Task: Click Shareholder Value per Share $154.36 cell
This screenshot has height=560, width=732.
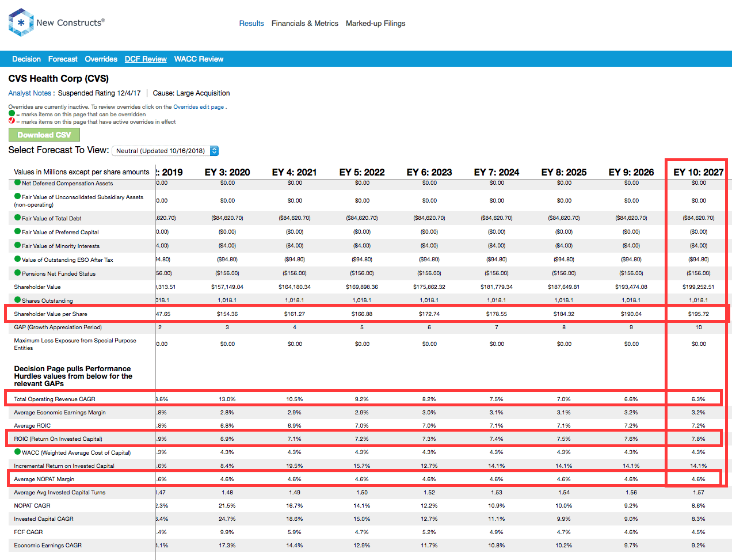Action: coord(227,314)
